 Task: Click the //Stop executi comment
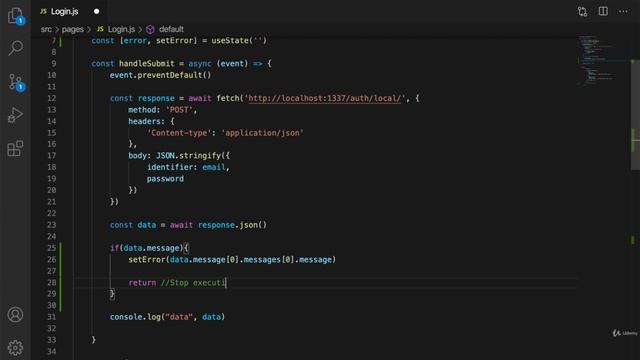tap(193, 283)
